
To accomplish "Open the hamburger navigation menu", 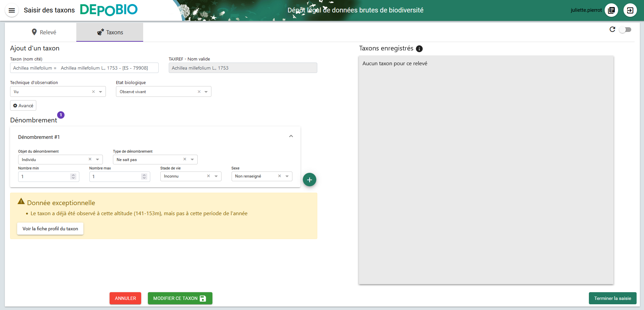I will pos(12,10).
